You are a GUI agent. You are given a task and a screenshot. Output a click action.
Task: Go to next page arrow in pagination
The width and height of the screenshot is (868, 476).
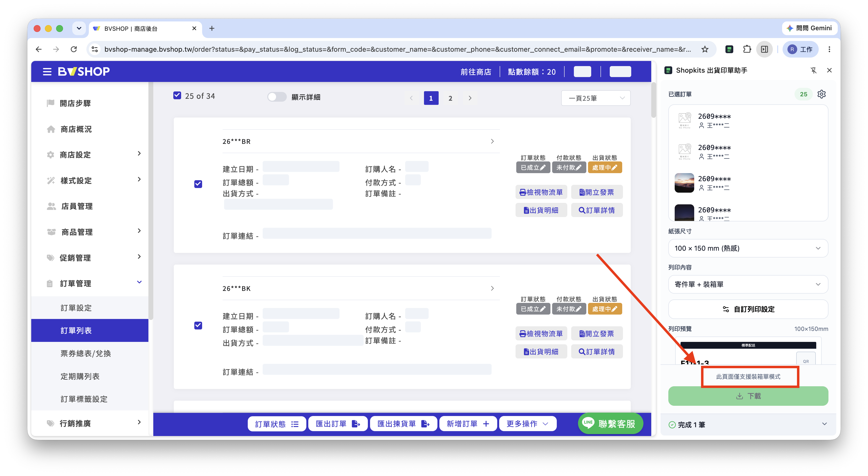pos(470,98)
